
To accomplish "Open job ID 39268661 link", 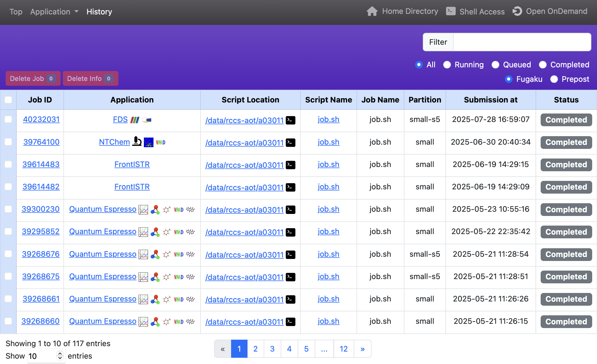I will pos(41,299).
